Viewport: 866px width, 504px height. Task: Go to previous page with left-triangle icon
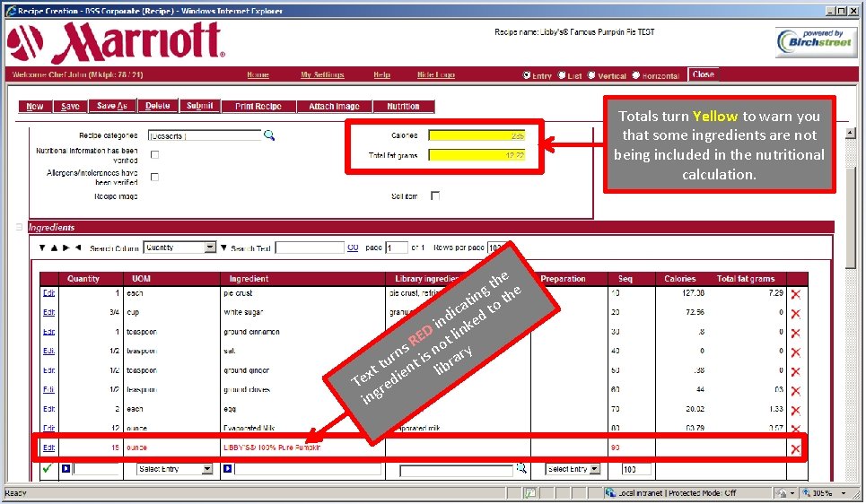(x=78, y=248)
